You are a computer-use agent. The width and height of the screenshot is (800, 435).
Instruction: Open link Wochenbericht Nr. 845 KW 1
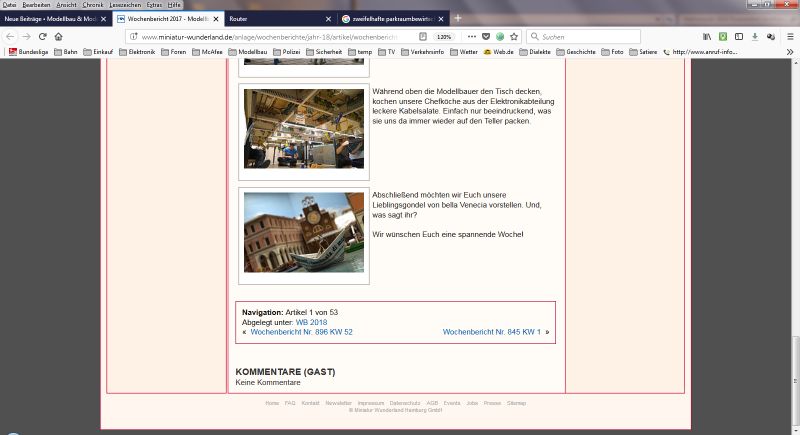[x=491, y=331]
